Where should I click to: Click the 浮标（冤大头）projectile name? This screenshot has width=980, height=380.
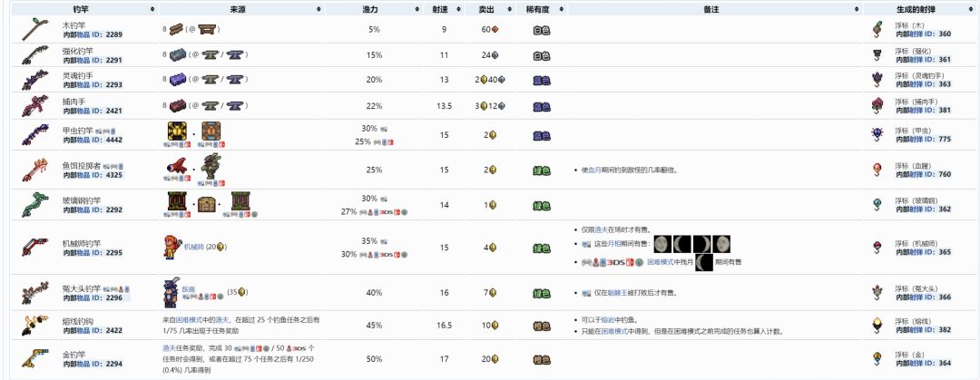tap(918, 288)
